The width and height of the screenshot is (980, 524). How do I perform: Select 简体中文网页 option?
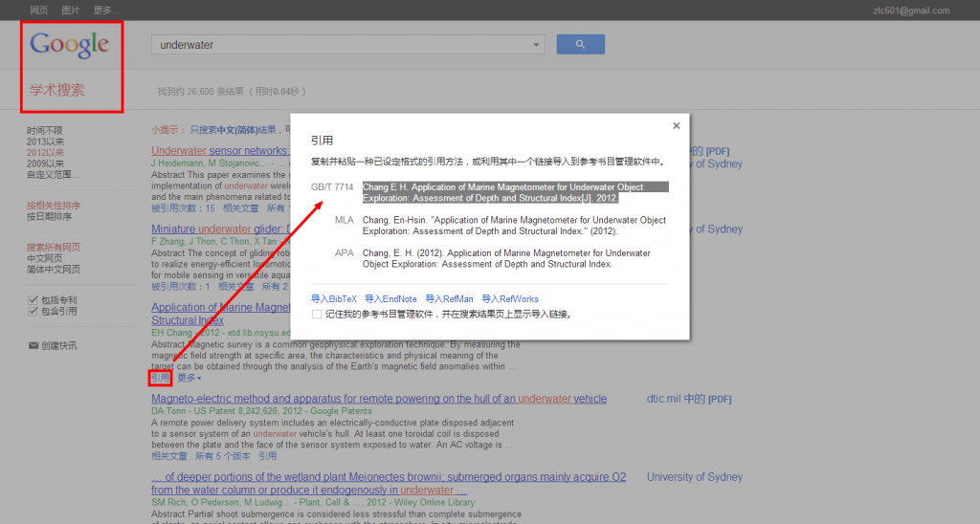tap(54, 270)
